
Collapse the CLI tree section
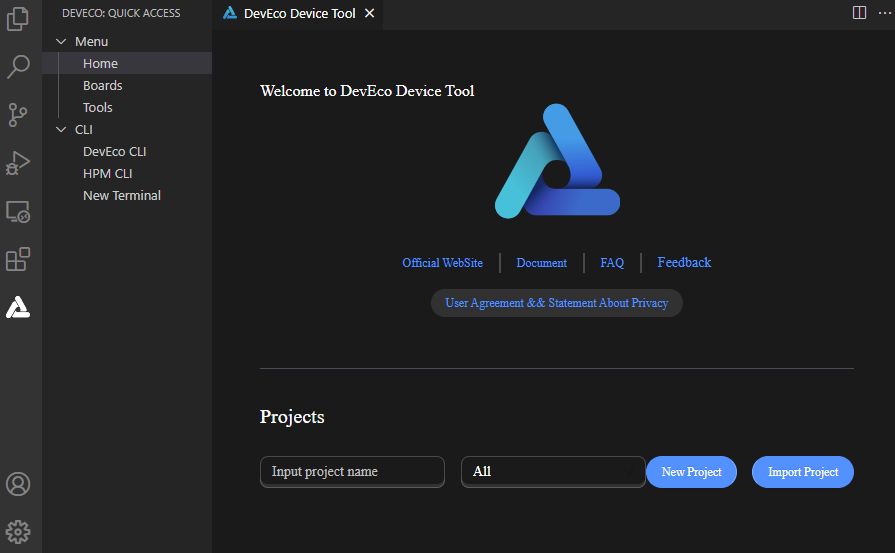pyautogui.click(x=62, y=130)
